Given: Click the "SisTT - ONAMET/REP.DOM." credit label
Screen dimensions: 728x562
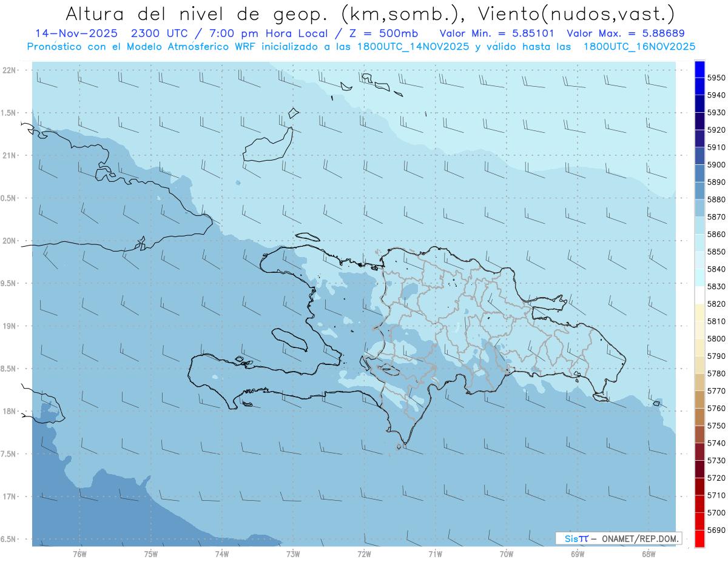Looking at the screenshot, I should point(619,538).
